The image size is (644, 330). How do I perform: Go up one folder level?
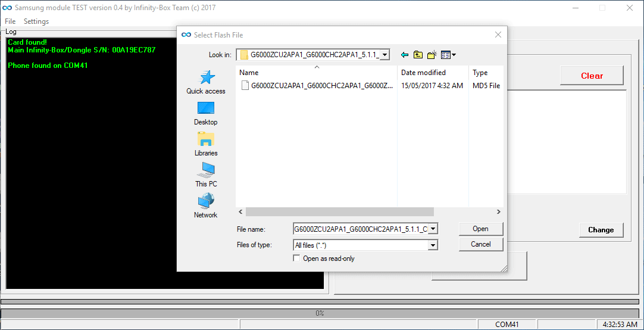tap(418, 55)
